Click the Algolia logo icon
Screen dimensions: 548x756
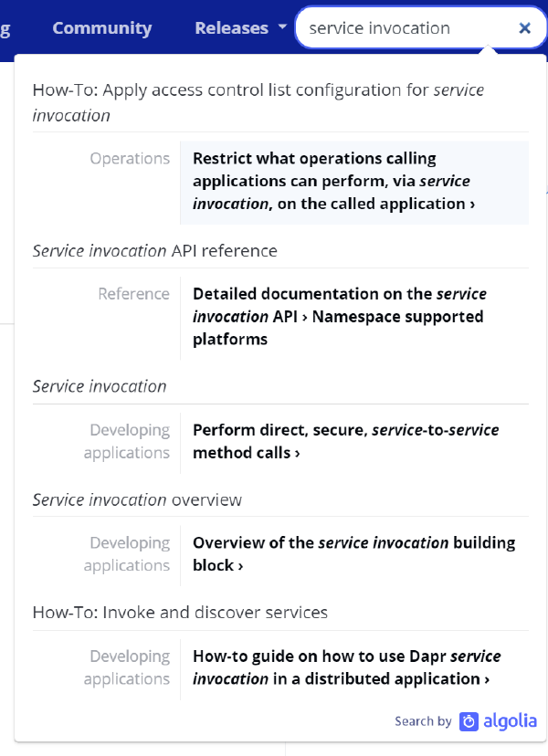point(469,721)
